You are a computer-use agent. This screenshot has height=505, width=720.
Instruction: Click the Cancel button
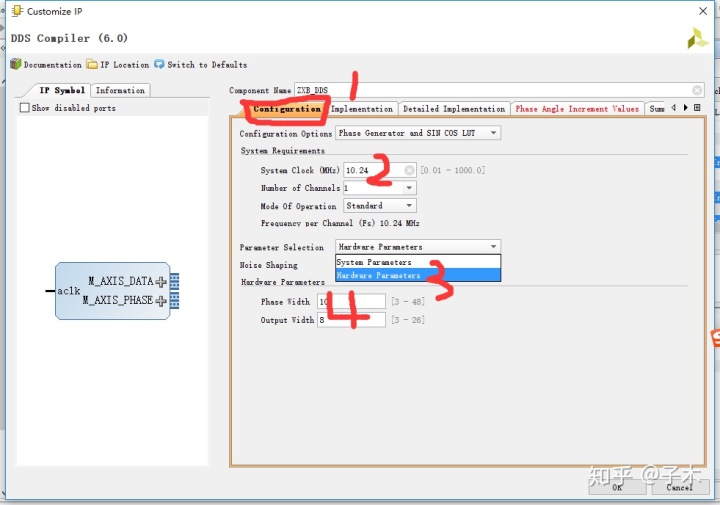[679, 487]
